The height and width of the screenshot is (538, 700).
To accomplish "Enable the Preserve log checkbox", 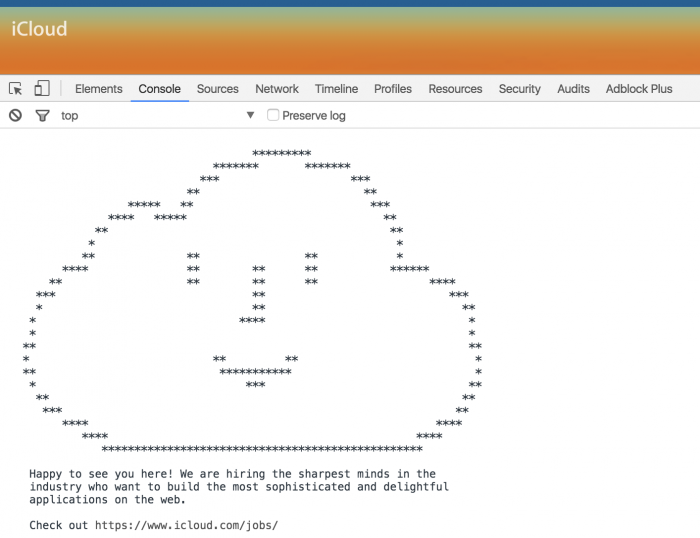I will pyautogui.click(x=273, y=115).
